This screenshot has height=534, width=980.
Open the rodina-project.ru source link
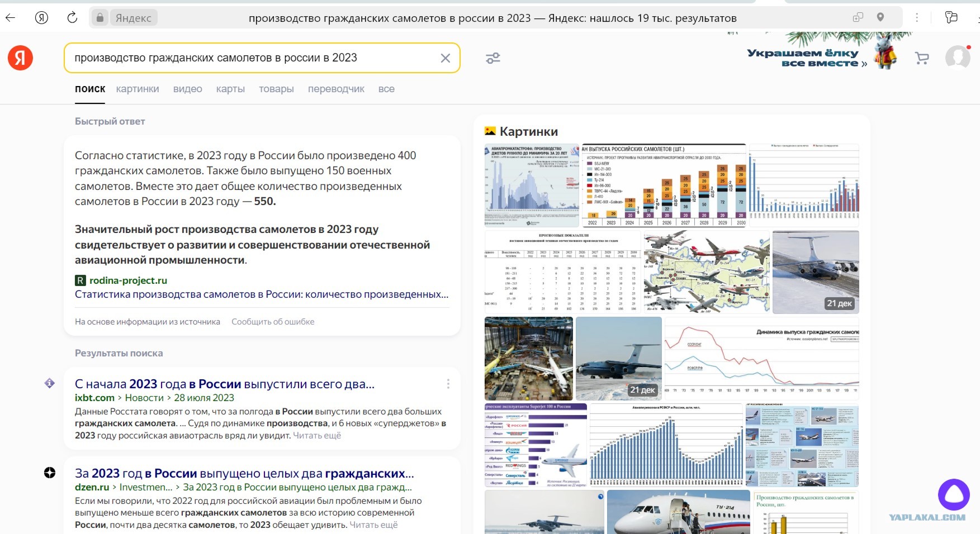tap(128, 280)
